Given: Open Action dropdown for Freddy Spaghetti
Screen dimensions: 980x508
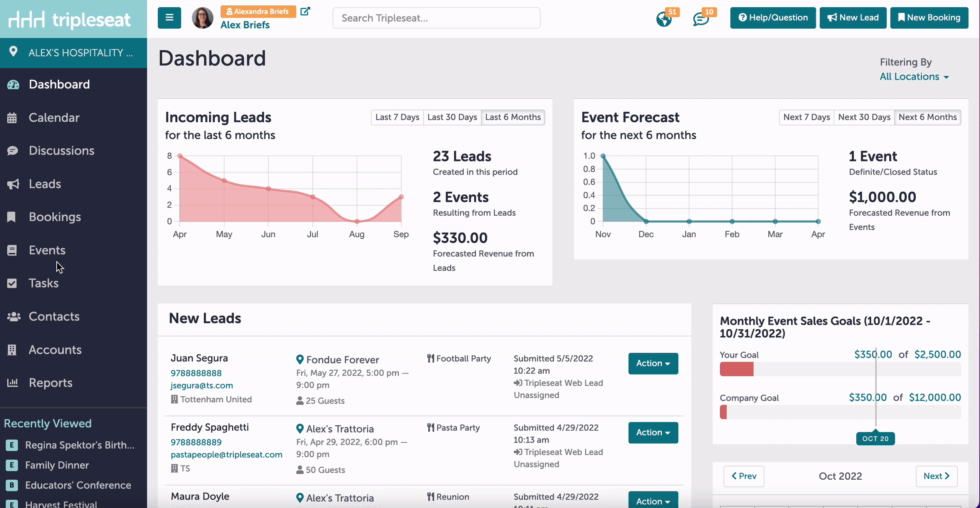Looking at the screenshot, I should coord(653,433).
